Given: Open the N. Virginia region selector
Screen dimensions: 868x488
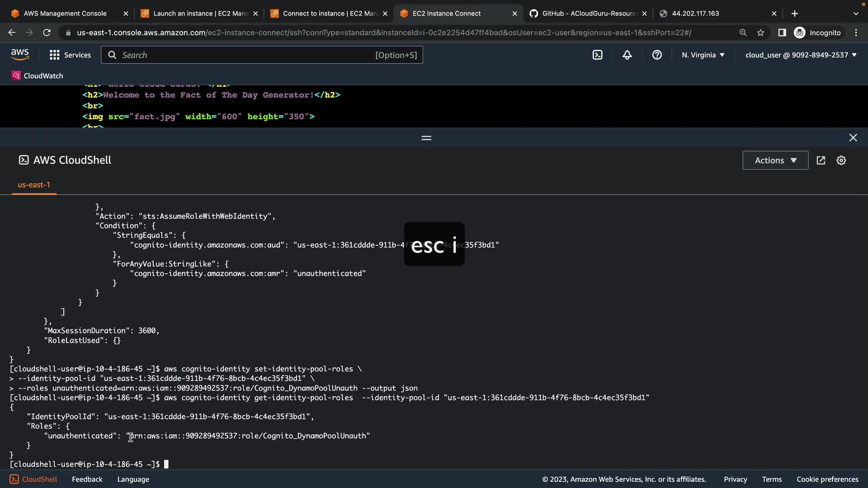Looking at the screenshot, I should click(703, 55).
